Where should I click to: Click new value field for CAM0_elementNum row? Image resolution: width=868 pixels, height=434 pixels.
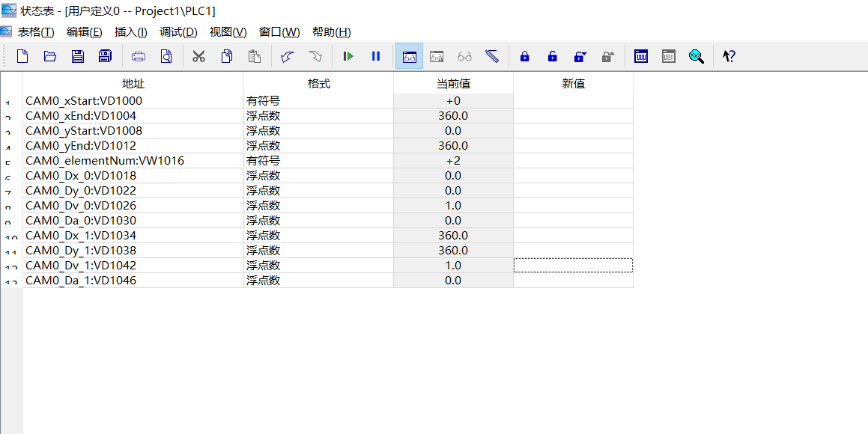(x=573, y=160)
